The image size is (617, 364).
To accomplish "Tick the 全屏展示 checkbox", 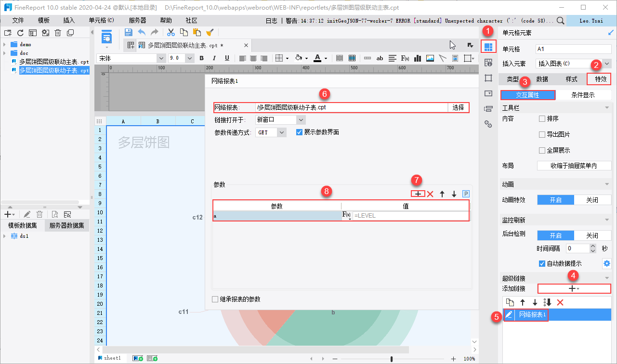I will click(x=542, y=150).
